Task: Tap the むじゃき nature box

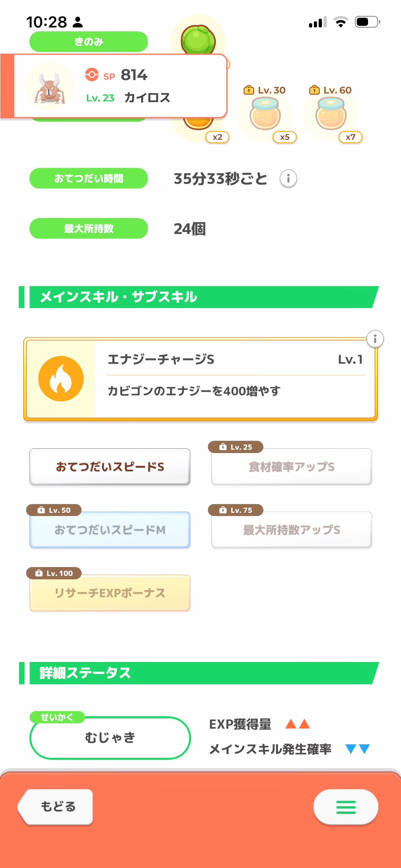Action: point(110,738)
